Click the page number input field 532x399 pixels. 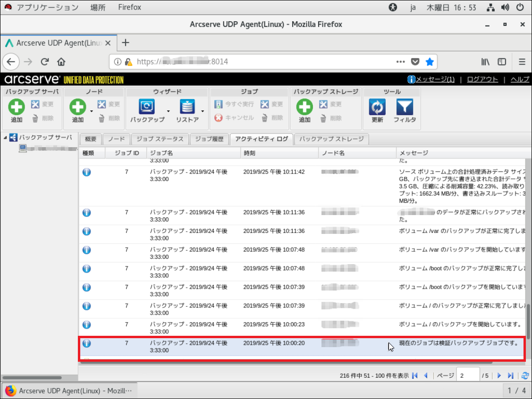(468, 375)
